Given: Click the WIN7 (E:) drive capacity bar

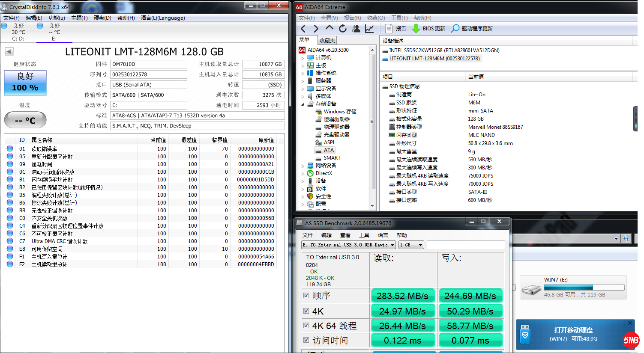Looking at the screenshot, I should point(584,288).
